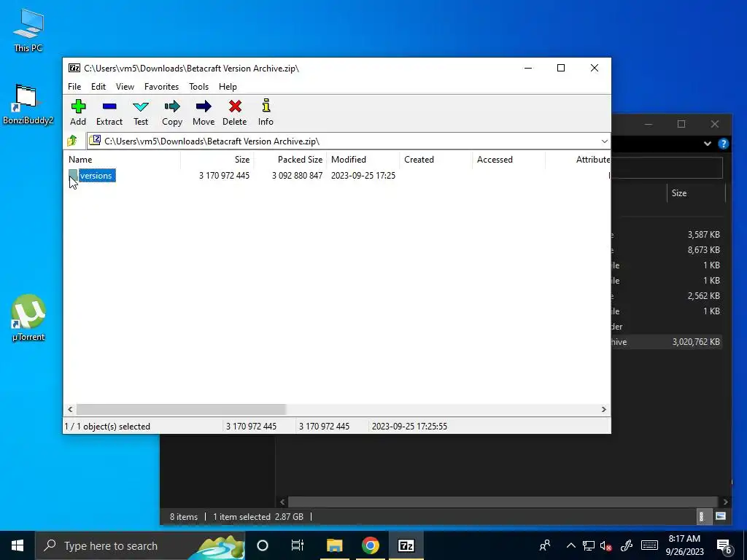Show hidden system tray icons
747x560 pixels.
[x=570, y=545]
